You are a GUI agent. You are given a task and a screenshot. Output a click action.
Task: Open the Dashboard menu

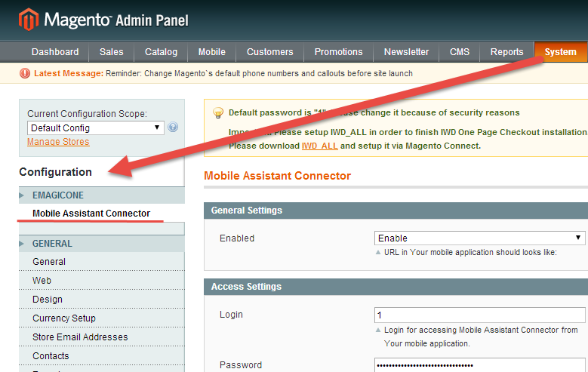(x=55, y=52)
